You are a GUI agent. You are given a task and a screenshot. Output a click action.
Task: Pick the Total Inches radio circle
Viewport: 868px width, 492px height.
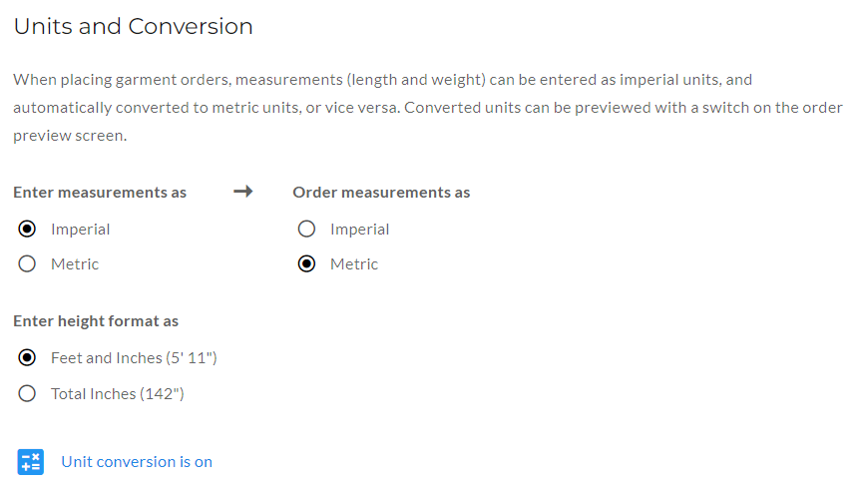[27, 394]
